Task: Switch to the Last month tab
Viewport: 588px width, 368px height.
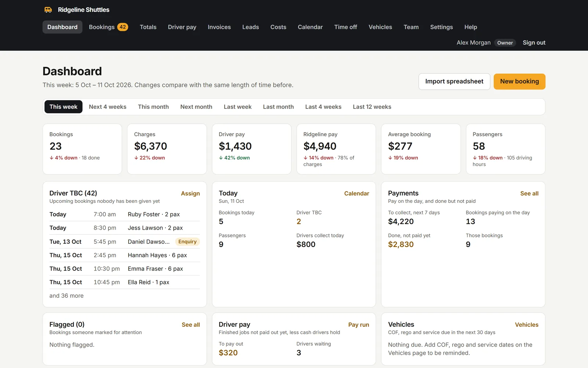Action: coord(278,107)
